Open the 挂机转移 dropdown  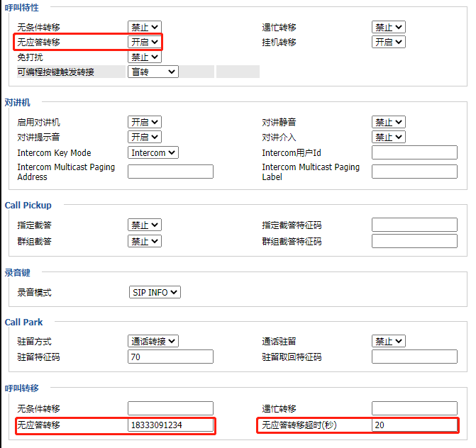388,42
